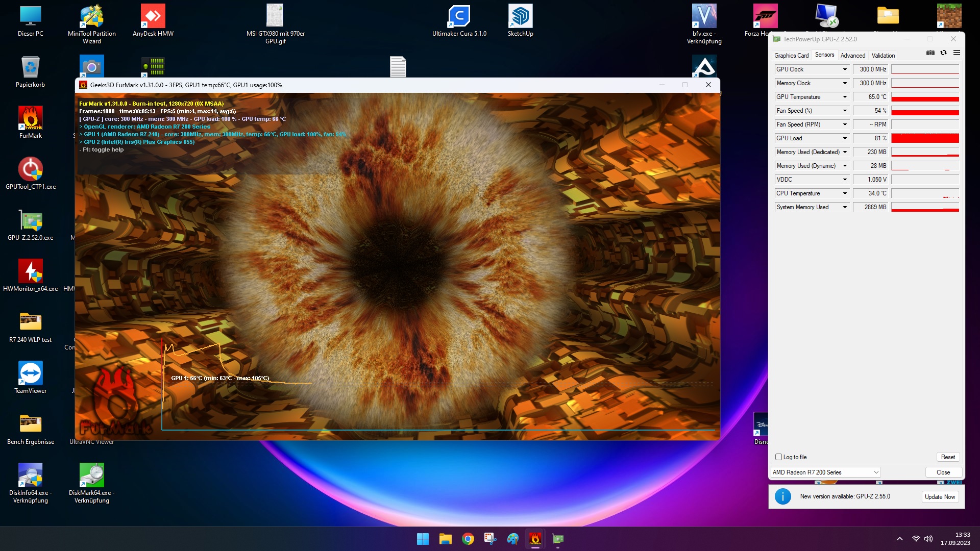Open the Fan Speed (%) sensor dropdown
The width and height of the screenshot is (980, 551).
845,111
